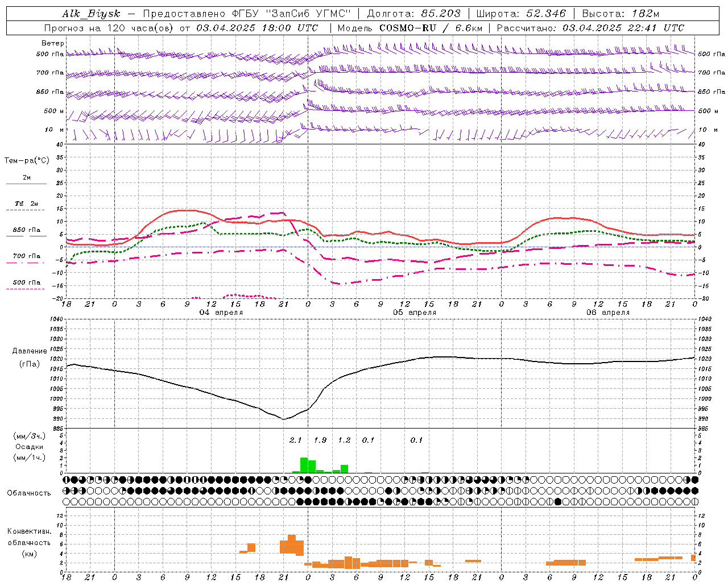Click the 'Давление' pressure panel label
728x582 pixels.
(30, 351)
